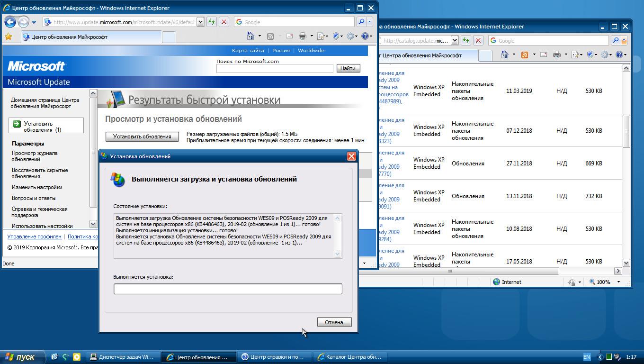Open a new tab in Catalog window
This screenshot has height=364, width=644.
[485, 55]
